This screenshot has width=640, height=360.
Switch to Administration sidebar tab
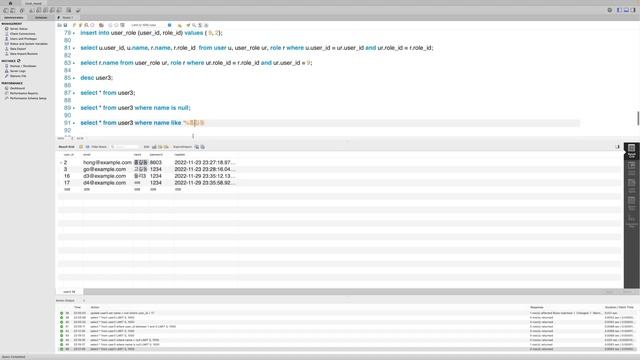coord(14,18)
